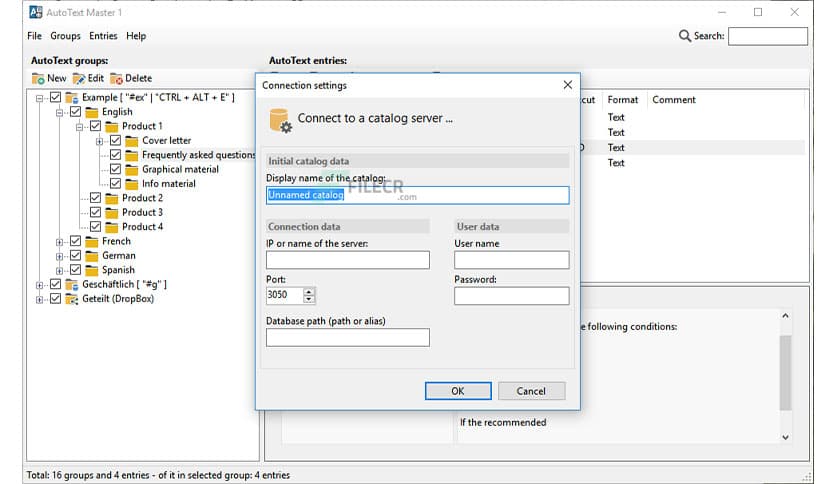Image resolution: width=836 pixels, height=484 pixels.
Task: Click the User name field
Action: pos(512,260)
